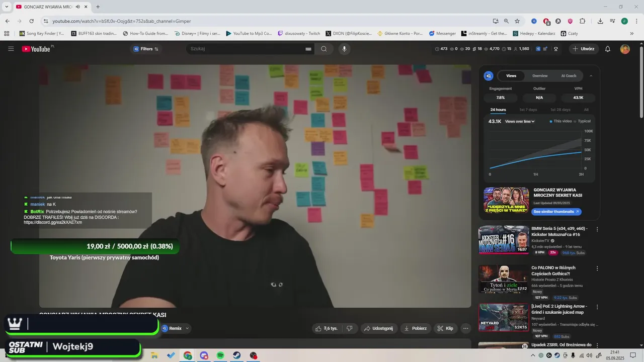This screenshot has width=644, height=362.
Task: Click on the video player area
Action: point(255,186)
